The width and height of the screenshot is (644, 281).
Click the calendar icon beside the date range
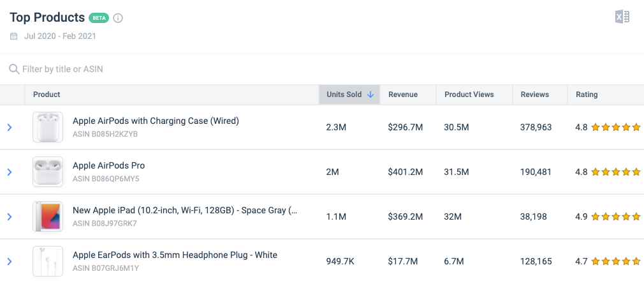pos(13,36)
